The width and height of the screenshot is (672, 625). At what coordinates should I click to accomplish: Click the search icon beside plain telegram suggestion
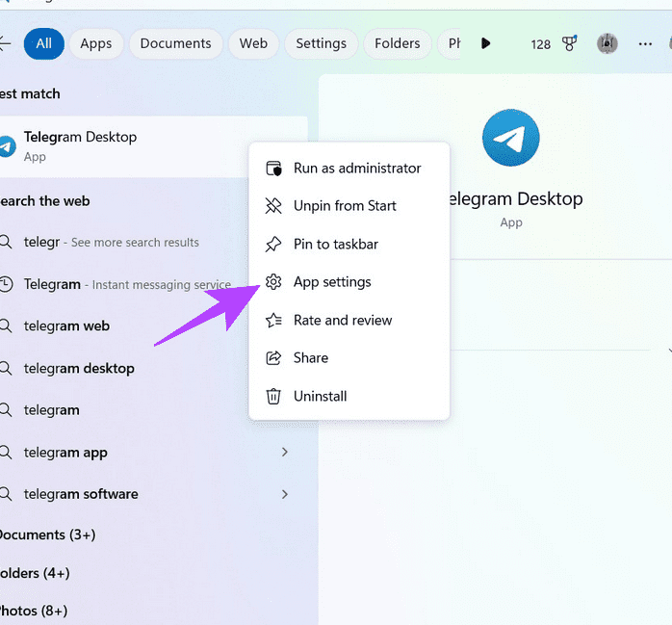pos(6,410)
